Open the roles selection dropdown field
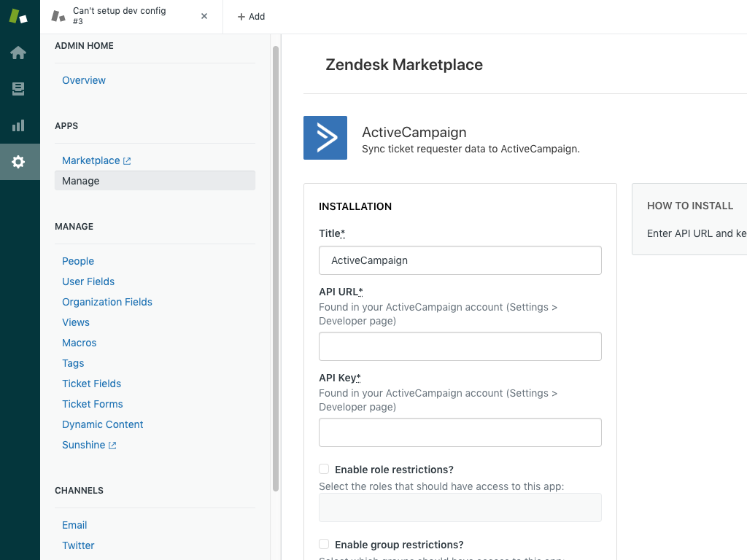747x560 pixels. pyautogui.click(x=460, y=507)
